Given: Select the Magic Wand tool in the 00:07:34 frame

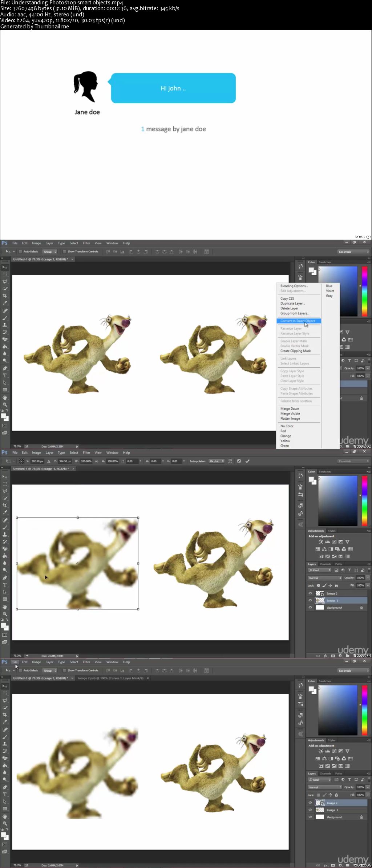Looking at the screenshot, I should pos(5,498).
